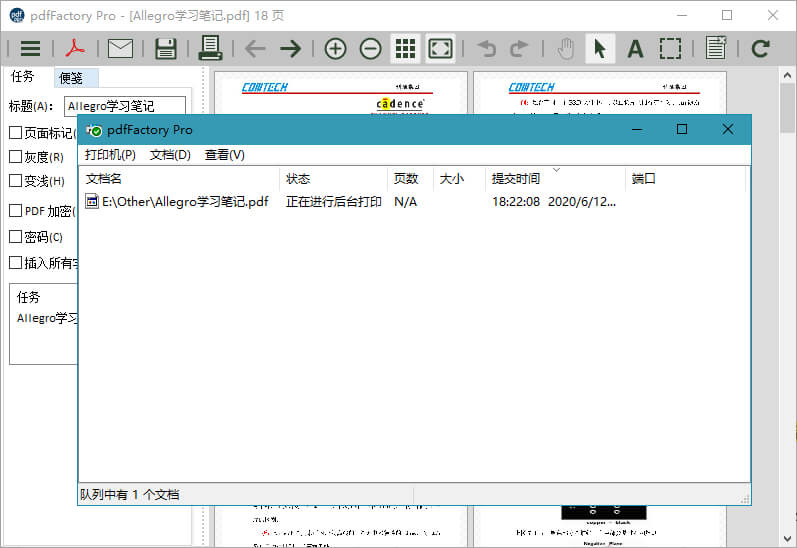The width and height of the screenshot is (797, 548).
Task: Click the envelope email icon
Action: (x=120, y=49)
